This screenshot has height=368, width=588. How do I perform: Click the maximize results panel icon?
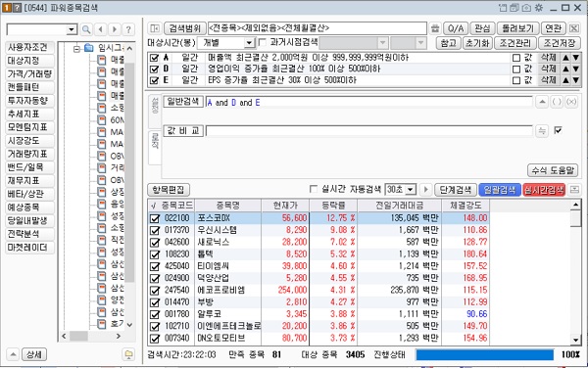click(x=574, y=190)
